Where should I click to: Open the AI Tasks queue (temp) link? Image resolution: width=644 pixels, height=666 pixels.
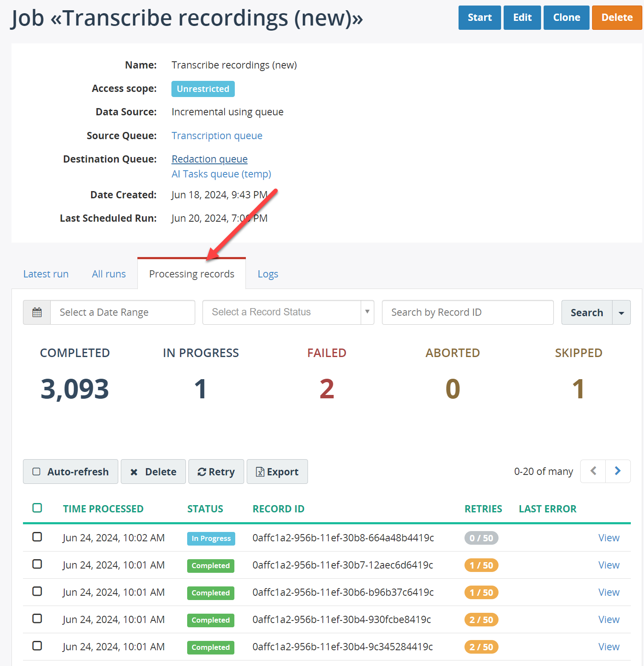pyautogui.click(x=221, y=174)
